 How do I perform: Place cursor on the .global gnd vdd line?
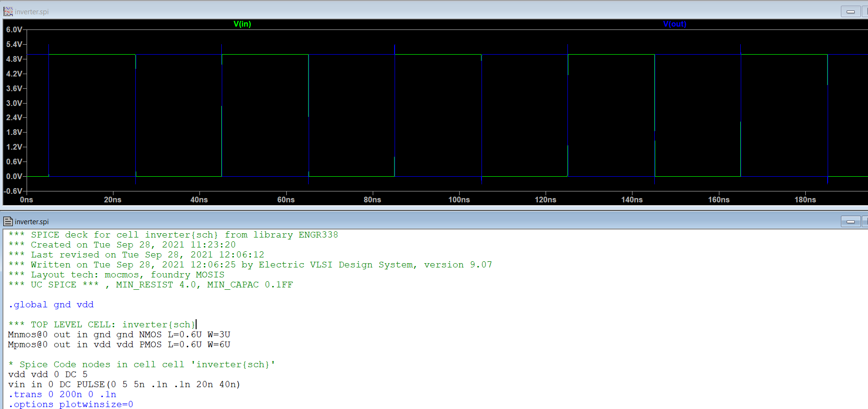[51, 304]
